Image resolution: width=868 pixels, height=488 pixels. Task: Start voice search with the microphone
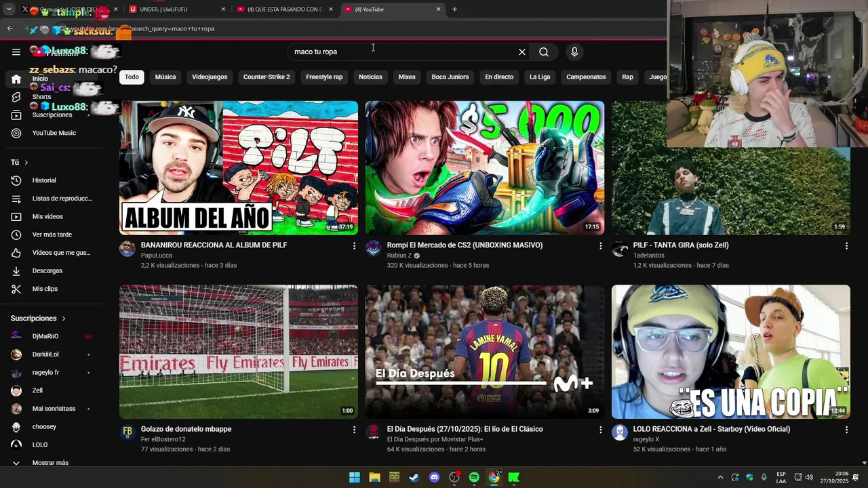574,52
